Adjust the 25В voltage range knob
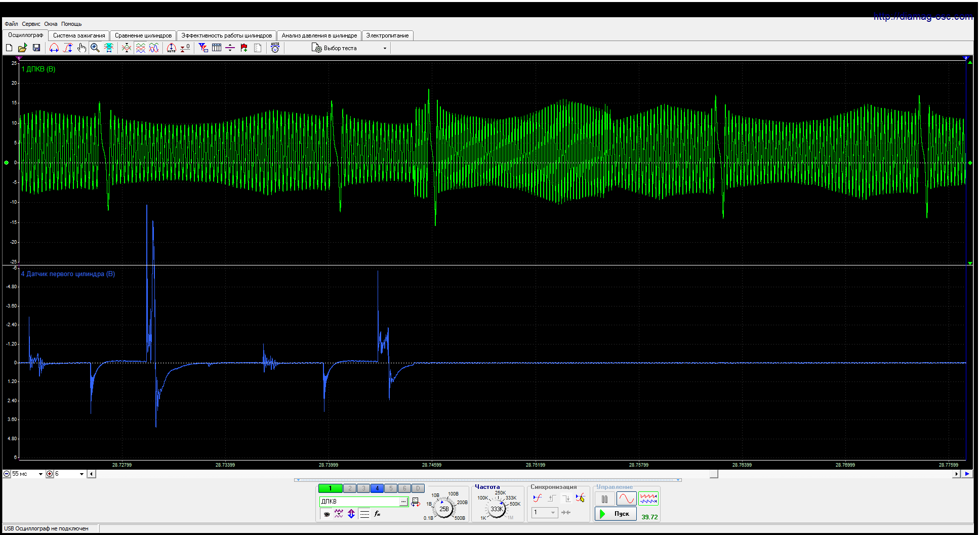Viewport: 980px width, 535px height. tap(444, 509)
